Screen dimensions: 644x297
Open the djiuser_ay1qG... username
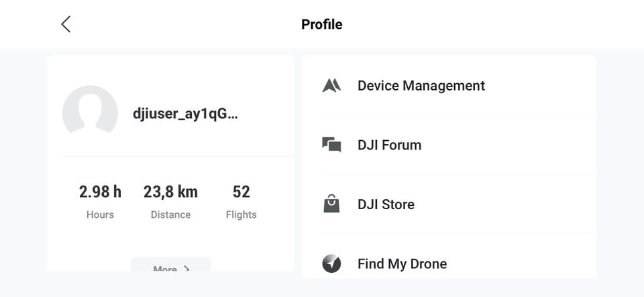tap(185, 114)
